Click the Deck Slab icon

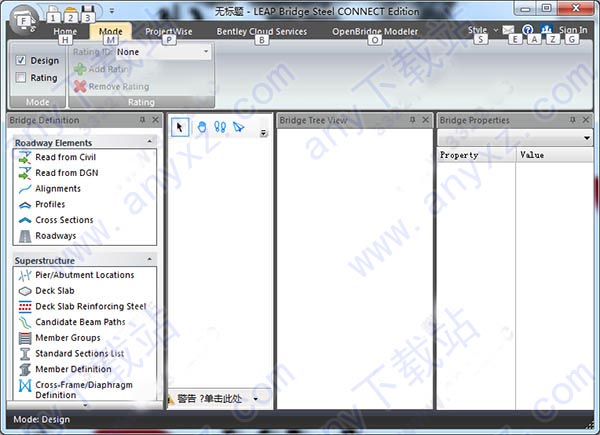(25, 291)
